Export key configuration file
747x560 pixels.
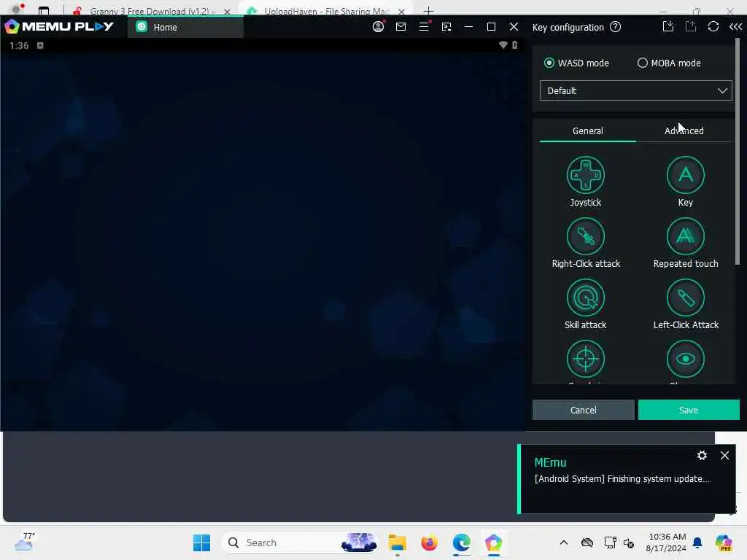pyautogui.click(x=690, y=27)
